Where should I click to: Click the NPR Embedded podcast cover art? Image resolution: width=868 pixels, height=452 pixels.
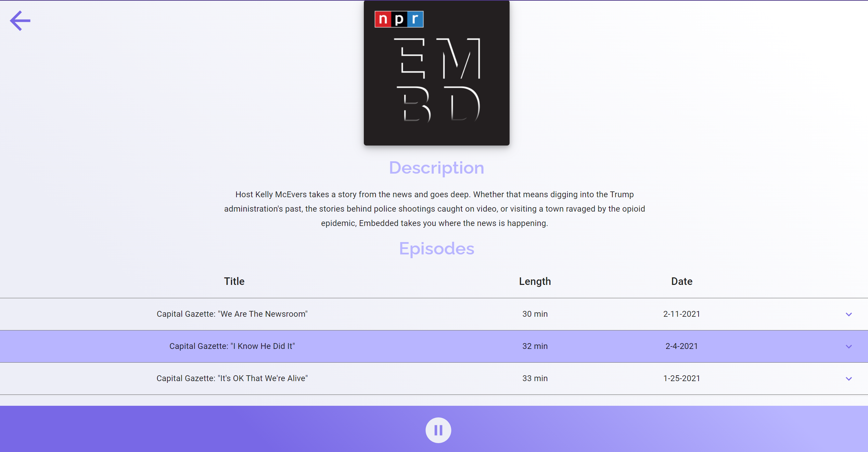[436, 73]
